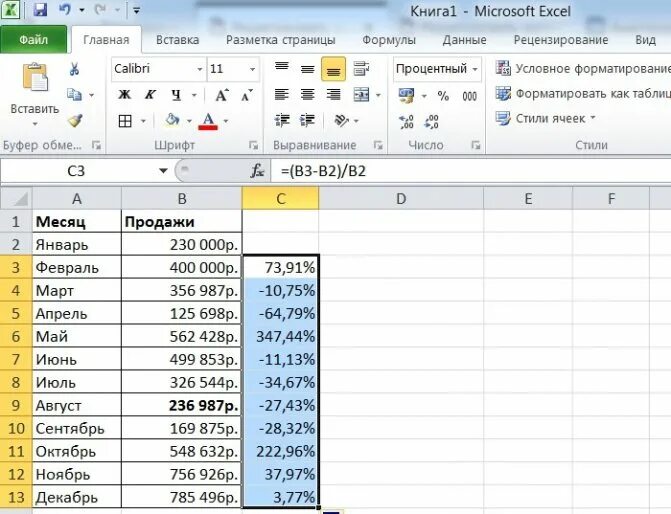Screen dimensions: 671x514
Task: Toggle the active bottom align button
Action: 333,69
